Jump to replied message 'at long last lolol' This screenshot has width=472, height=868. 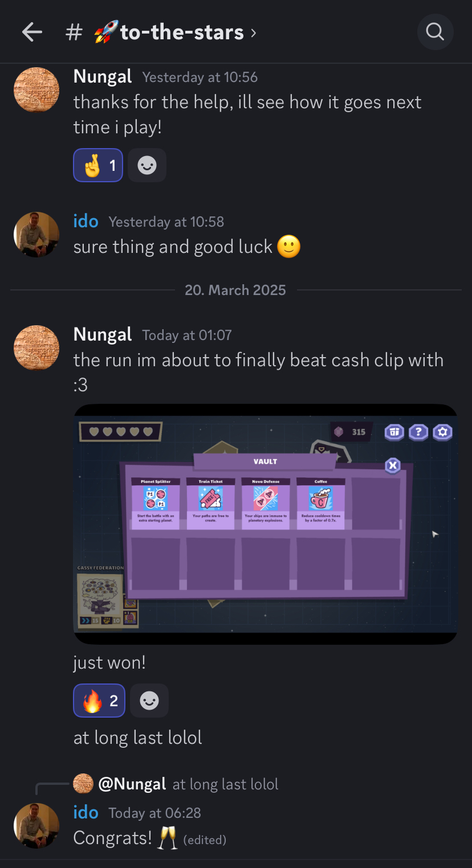(226, 784)
